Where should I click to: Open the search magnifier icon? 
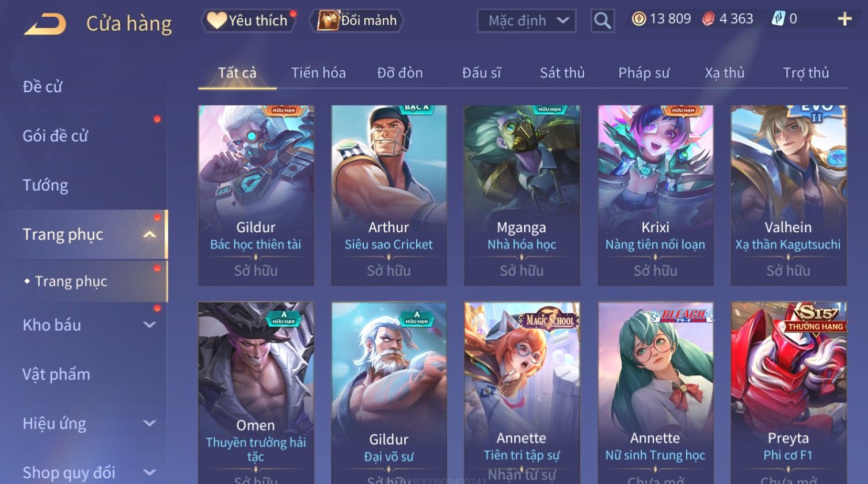602,21
